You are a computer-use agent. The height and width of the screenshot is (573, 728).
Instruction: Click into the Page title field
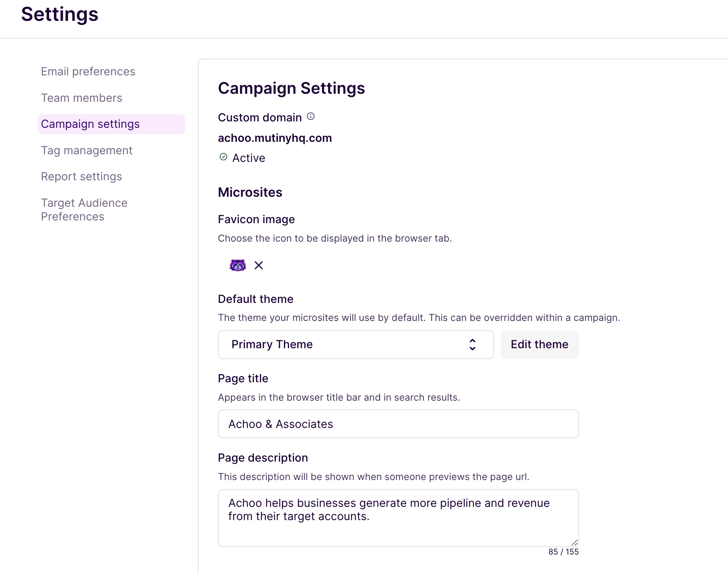point(398,424)
